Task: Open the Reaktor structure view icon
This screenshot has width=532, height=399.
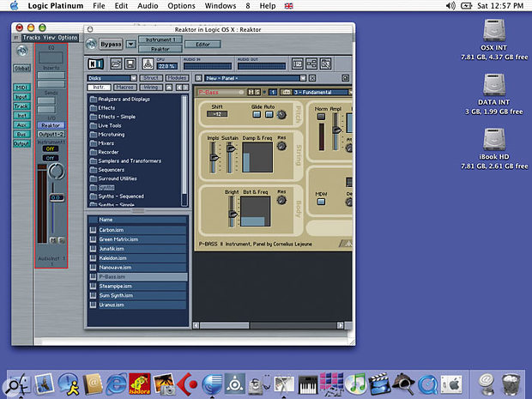Action: point(311,63)
